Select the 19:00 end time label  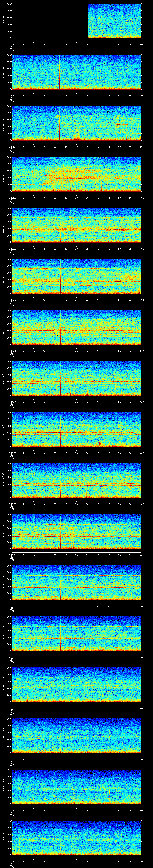point(141,504)
